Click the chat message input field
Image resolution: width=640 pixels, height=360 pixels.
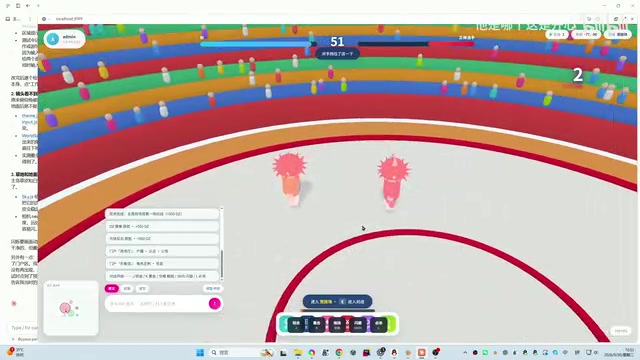click(157, 304)
